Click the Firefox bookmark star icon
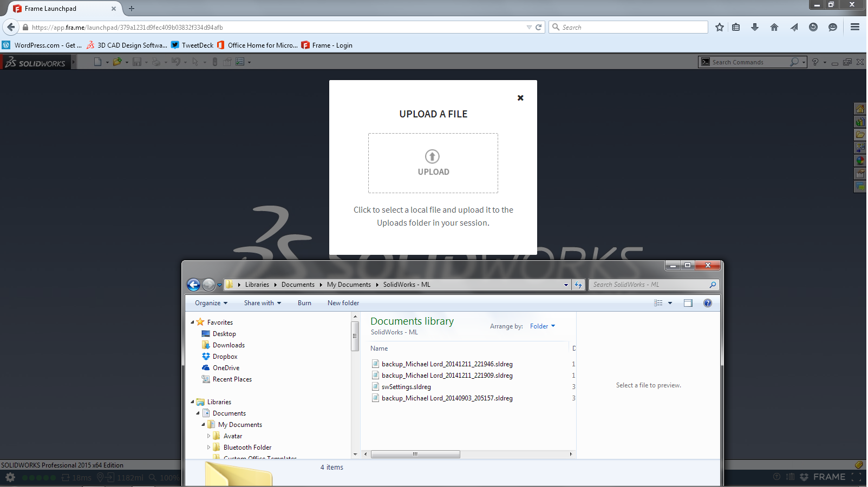Image resolution: width=868 pixels, height=487 pixels. (x=719, y=27)
